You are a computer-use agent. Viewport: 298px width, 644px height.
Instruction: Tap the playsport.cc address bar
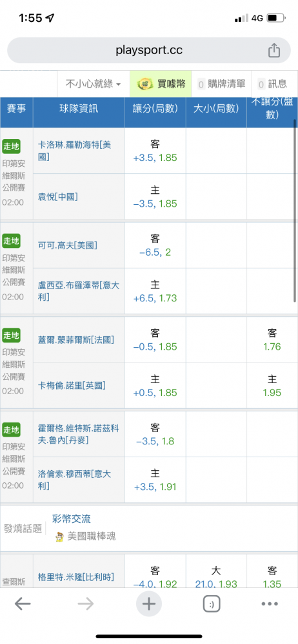click(x=149, y=50)
